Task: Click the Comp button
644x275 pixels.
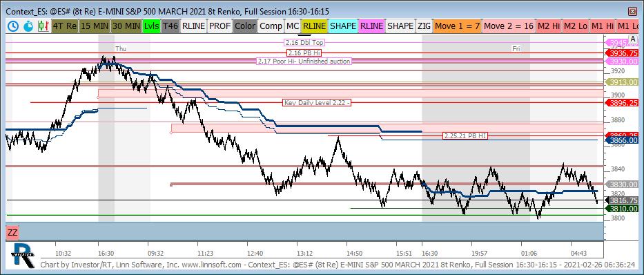Action: click(271, 26)
